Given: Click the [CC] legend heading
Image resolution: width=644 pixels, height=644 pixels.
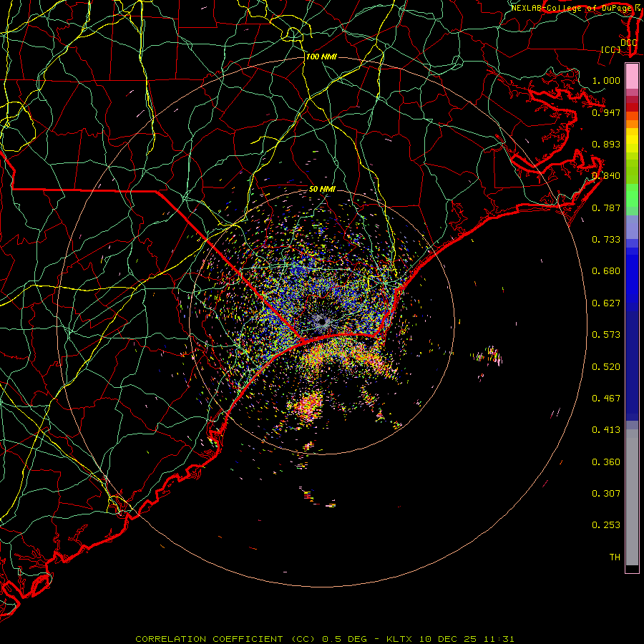Looking at the screenshot, I should (611, 49).
